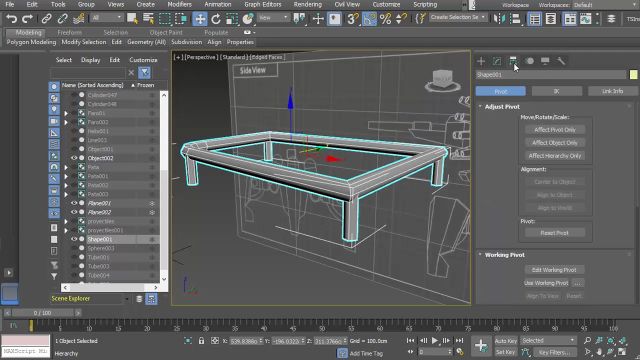Expand the Pata001 tree item
The width and height of the screenshot is (640, 360).
click(x=66, y=176)
